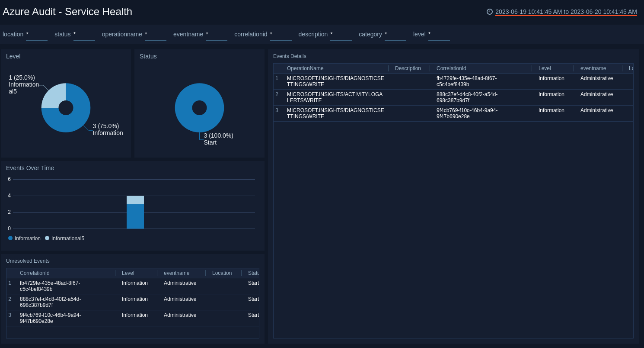Click the Azure Audit - Service Health title
Viewport: 644px width, 348px height.
click(67, 12)
